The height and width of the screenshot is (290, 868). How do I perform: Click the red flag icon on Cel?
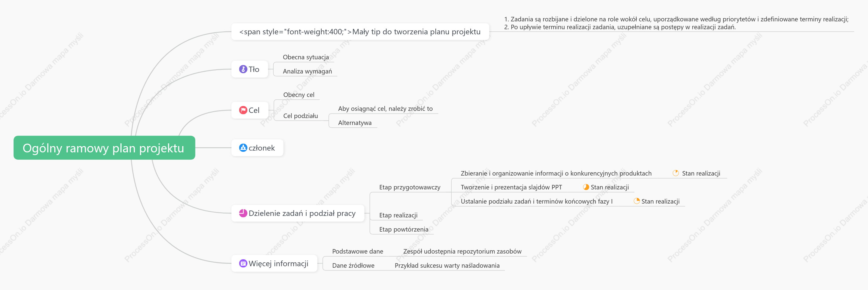point(243,110)
